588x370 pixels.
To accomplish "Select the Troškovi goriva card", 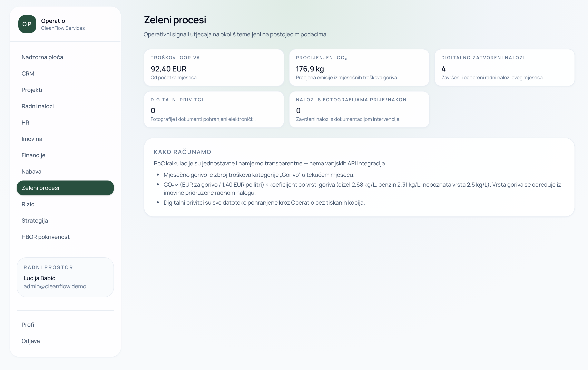I will pyautogui.click(x=214, y=68).
